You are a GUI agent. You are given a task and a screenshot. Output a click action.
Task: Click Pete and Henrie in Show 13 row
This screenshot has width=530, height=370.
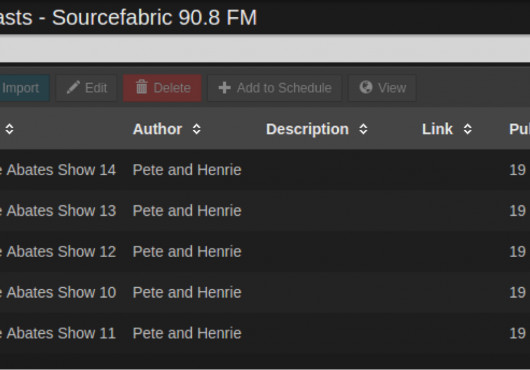tap(187, 211)
